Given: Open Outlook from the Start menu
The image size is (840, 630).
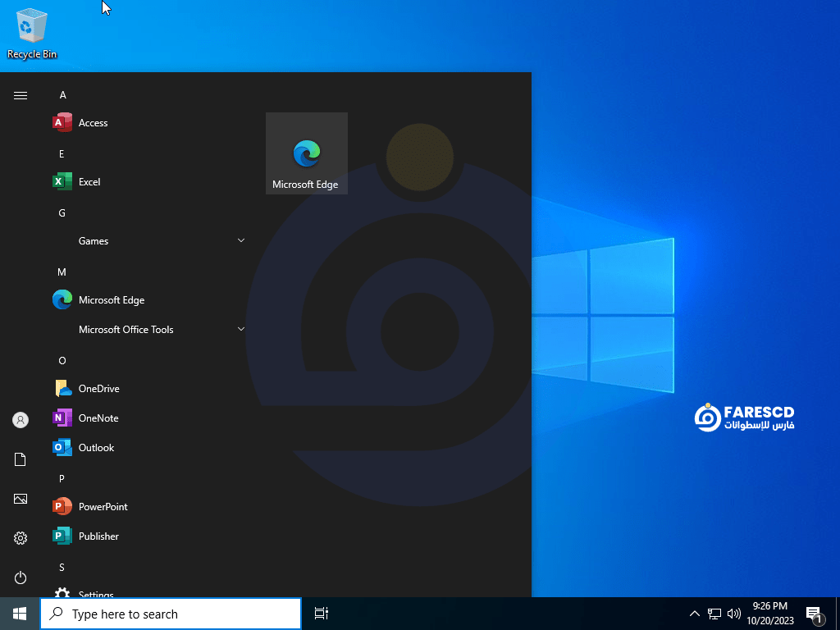Looking at the screenshot, I should click(95, 447).
